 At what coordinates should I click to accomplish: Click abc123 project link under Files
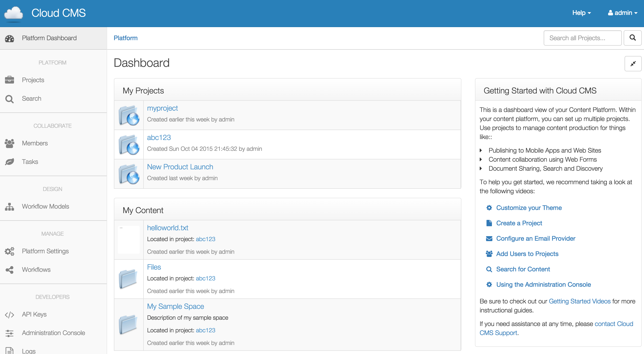(x=205, y=279)
